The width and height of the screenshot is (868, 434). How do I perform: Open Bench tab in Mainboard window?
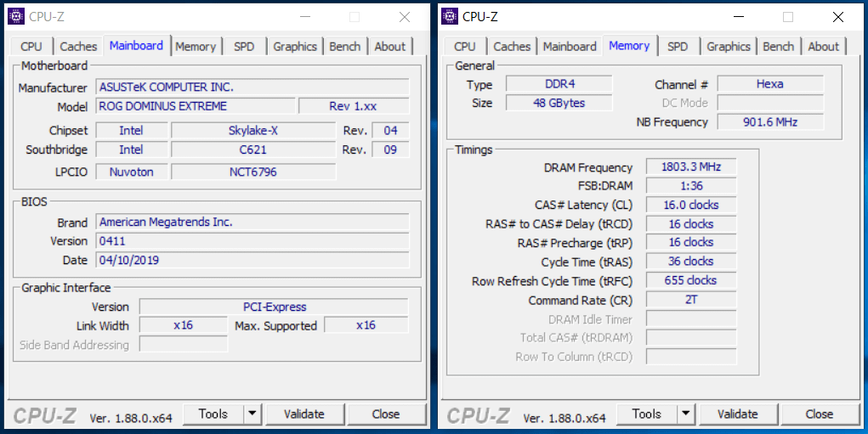point(345,47)
